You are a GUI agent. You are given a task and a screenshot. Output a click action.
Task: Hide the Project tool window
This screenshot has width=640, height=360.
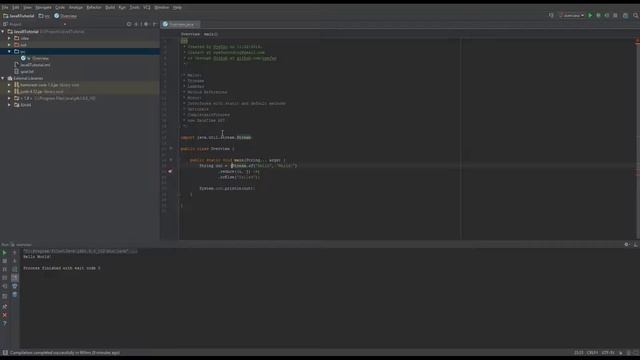[x=155, y=24]
